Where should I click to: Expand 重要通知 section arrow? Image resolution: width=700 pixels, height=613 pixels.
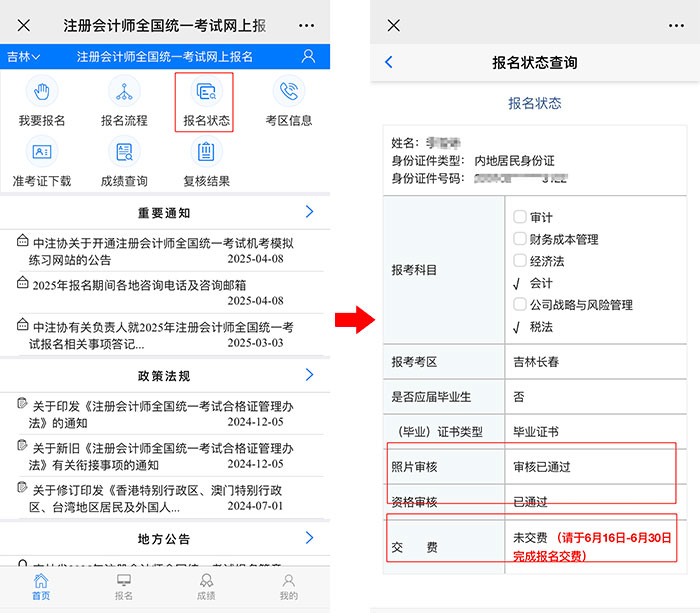[x=309, y=212]
